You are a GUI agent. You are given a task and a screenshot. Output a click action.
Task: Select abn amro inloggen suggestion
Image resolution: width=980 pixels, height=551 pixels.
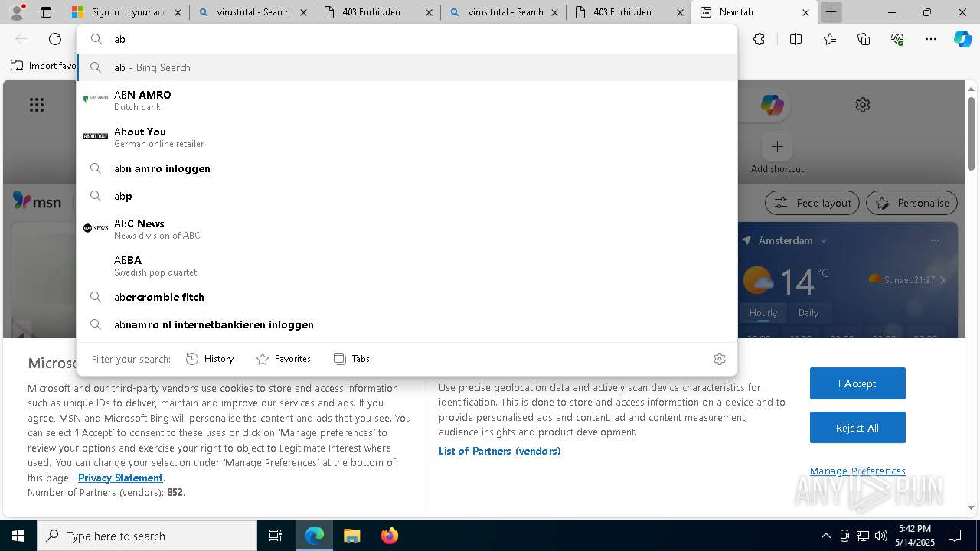pos(407,168)
